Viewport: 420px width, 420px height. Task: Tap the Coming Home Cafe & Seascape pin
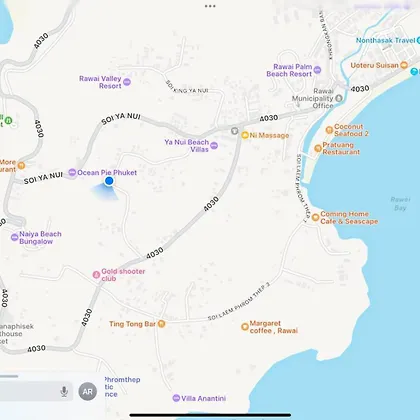point(315,217)
